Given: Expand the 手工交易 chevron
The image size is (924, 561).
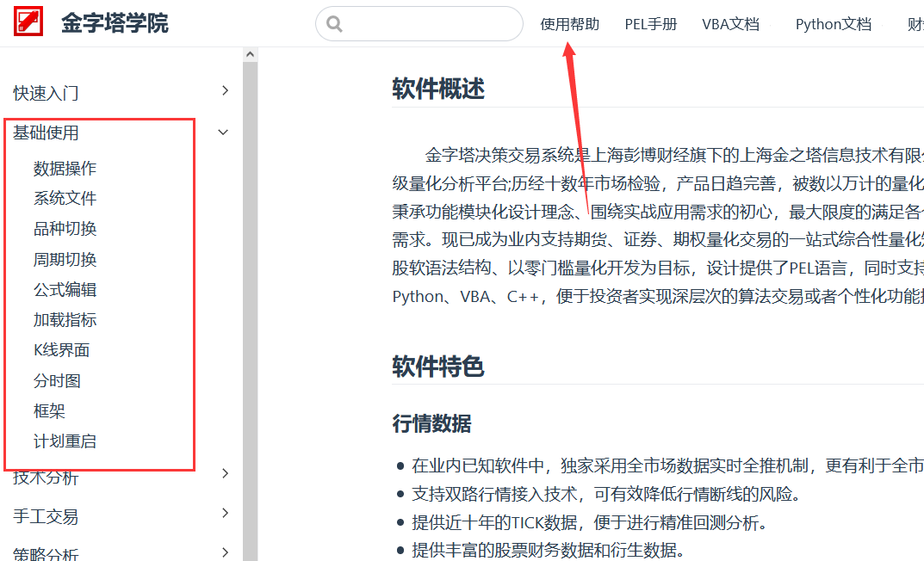Looking at the screenshot, I should [225, 513].
